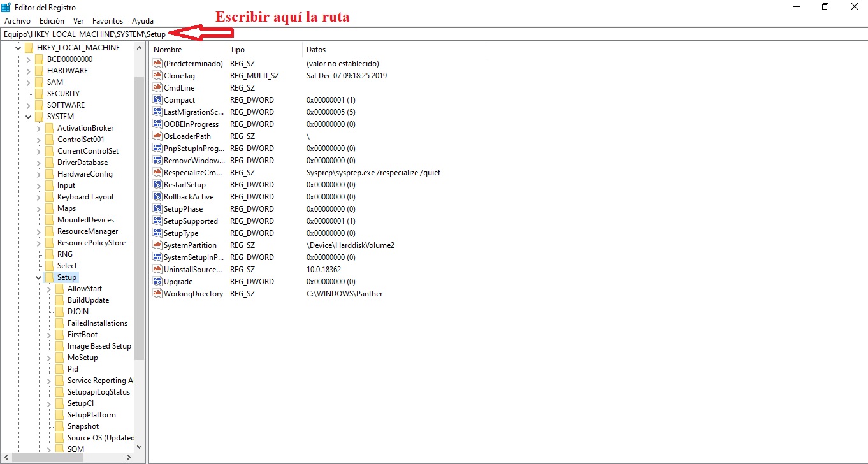The width and height of the screenshot is (868, 464).
Task: Click the CloneTag string value icon
Action: (x=157, y=75)
